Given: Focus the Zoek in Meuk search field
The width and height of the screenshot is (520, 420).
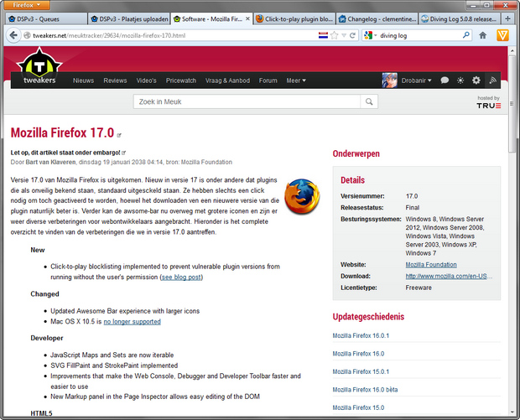Looking at the screenshot, I should tap(247, 101).
